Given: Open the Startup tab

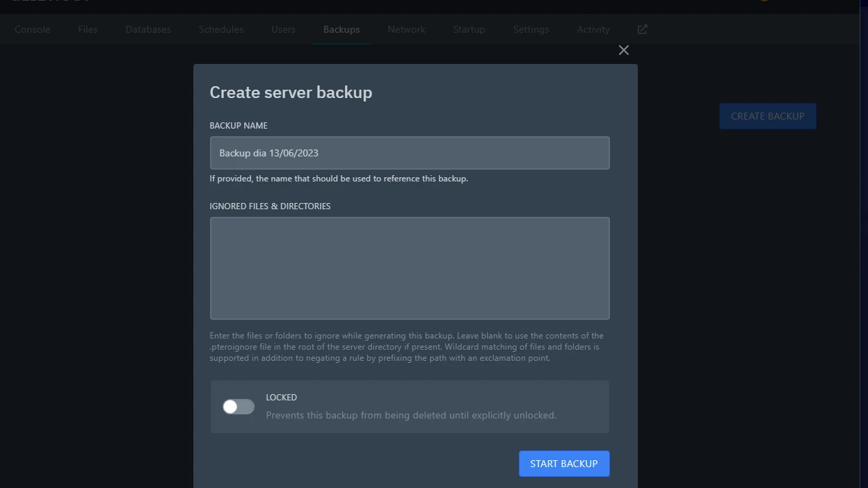Looking at the screenshot, I should pos(469,29).
